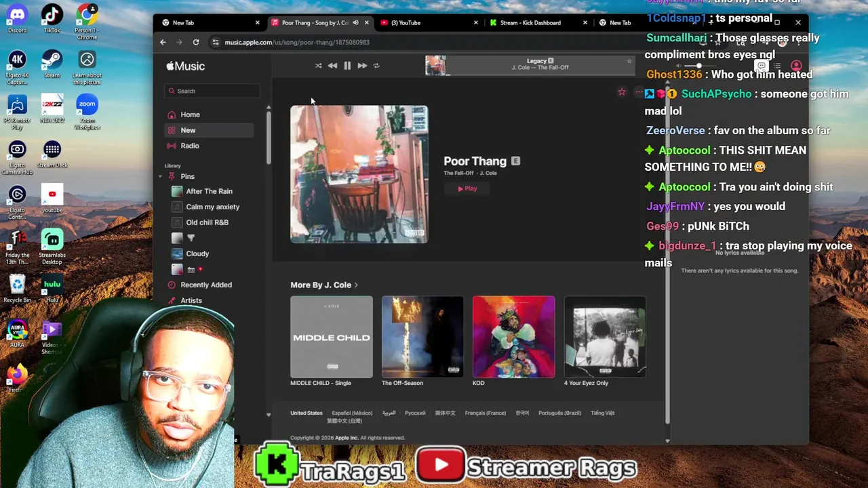The height and width of the screenshot is (488, 868).
Task: Open the account profile icon
Action: pyautogui.click(x=796, y=66)
